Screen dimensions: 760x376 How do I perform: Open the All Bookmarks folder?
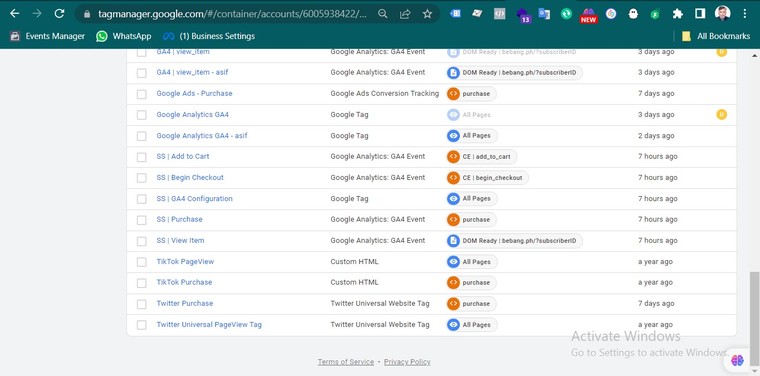click(716, 36)
